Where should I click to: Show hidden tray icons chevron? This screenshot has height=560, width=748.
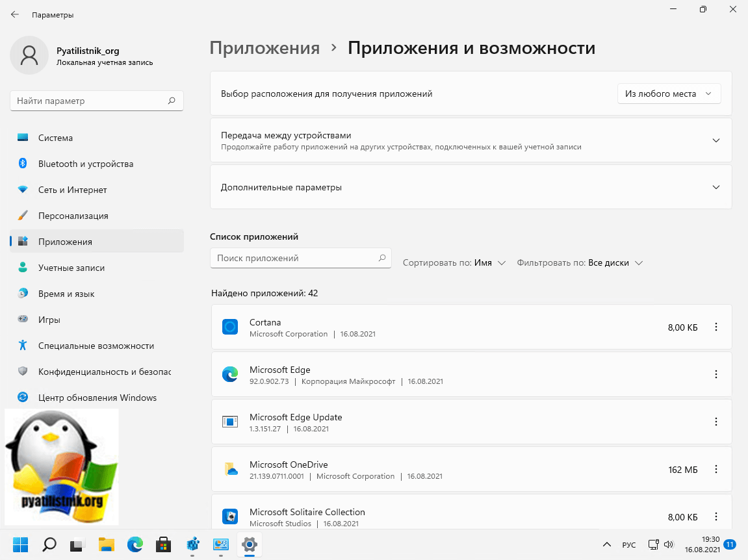[x=607, y=544]
